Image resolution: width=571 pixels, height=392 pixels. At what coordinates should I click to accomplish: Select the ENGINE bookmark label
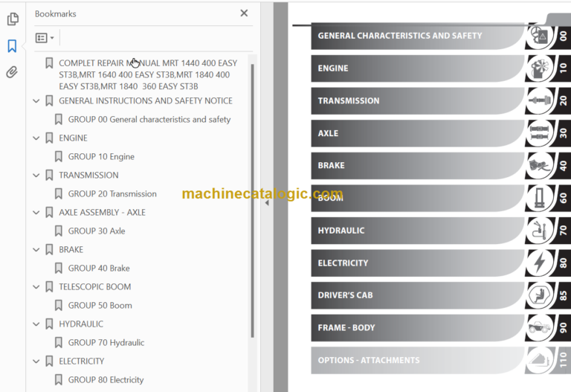73,138
